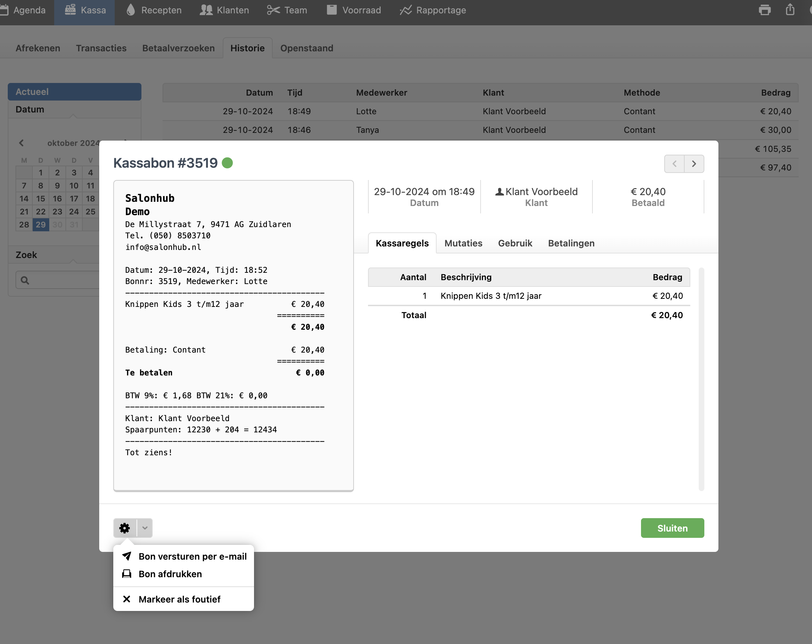Click Markeer als foutief option
Viewport: 812px width, 644px height.
[179, 599]
